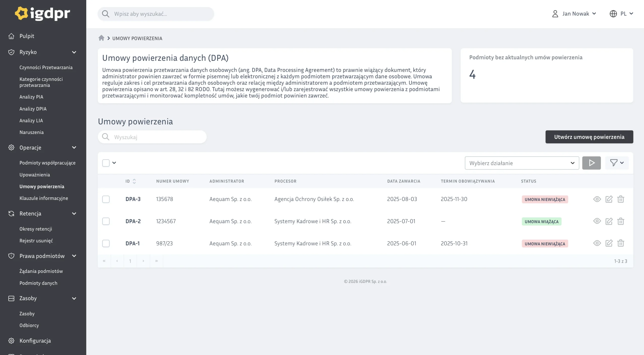Delete the DPA-3 agreement
Image resolution: width=644 pixels, height=355 pixels.
[621, 199]
